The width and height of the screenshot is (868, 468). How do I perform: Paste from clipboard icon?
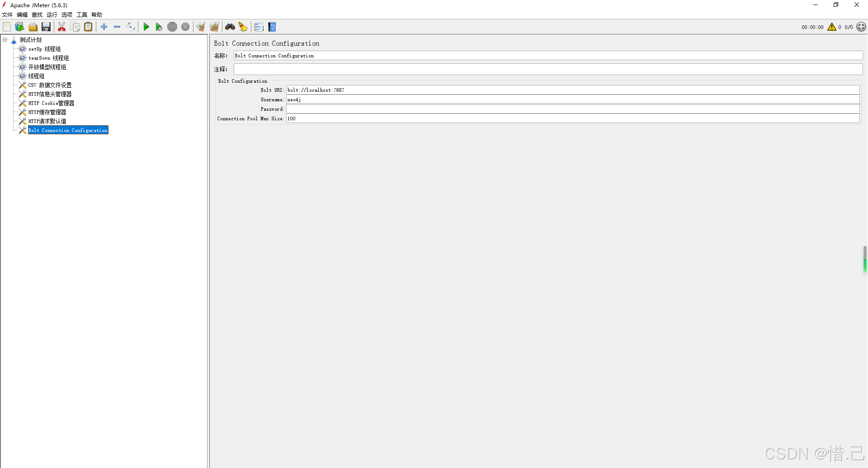pyautogui.click(x=89, y=27)
